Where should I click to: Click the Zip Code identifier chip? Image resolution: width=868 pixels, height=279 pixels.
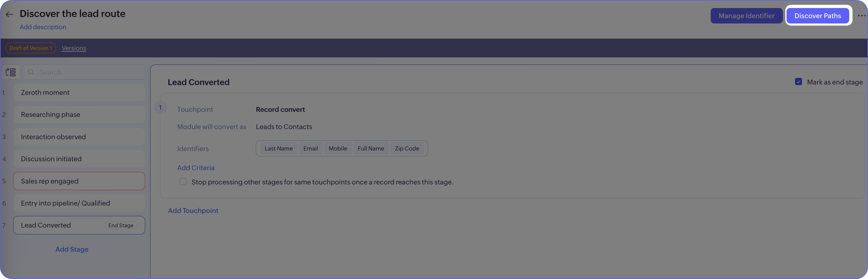(x=407, y=148)
